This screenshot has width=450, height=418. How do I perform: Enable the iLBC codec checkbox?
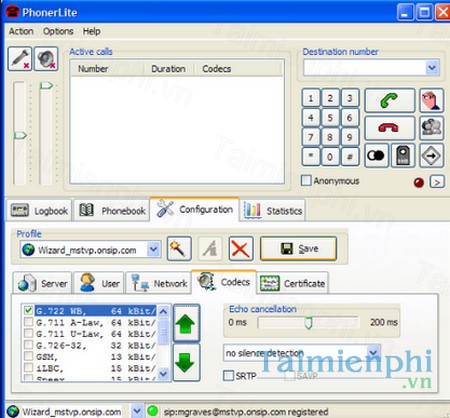(x=28, y=368)
